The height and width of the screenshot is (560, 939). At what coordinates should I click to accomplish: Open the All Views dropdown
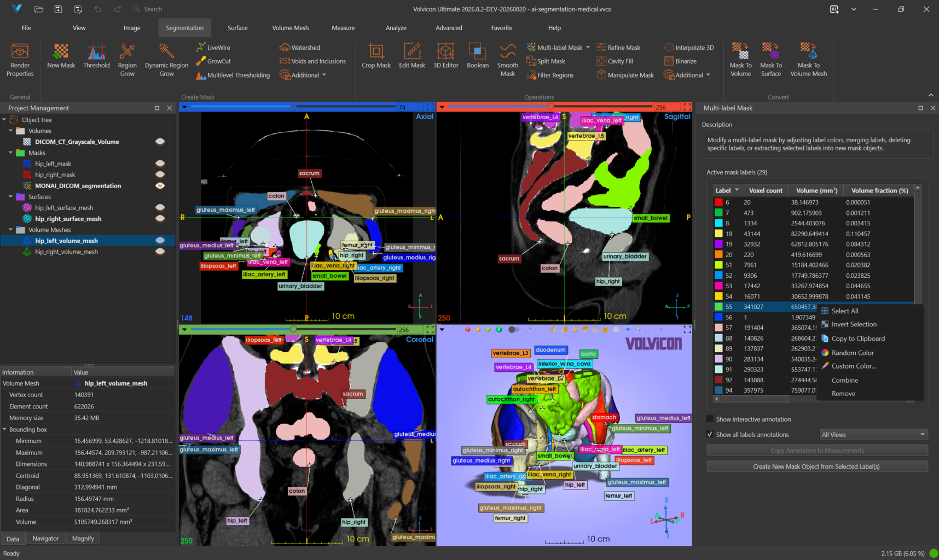873,434
